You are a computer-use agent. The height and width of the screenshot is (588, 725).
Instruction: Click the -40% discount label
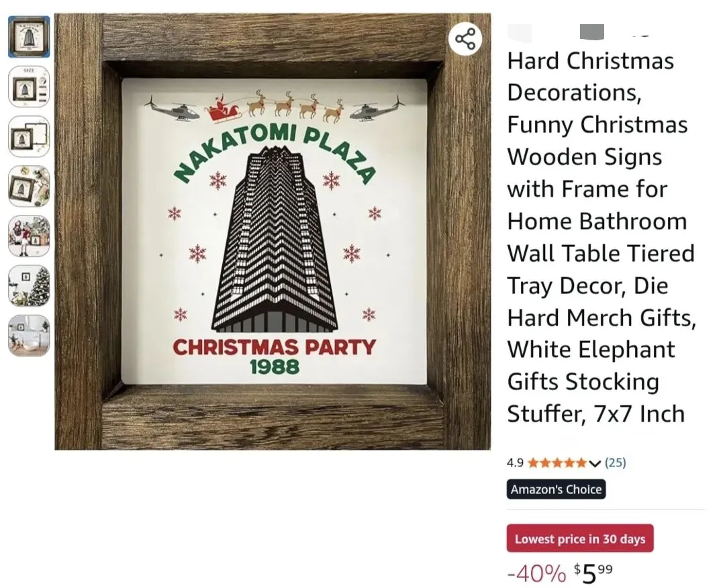pos(536,574)
